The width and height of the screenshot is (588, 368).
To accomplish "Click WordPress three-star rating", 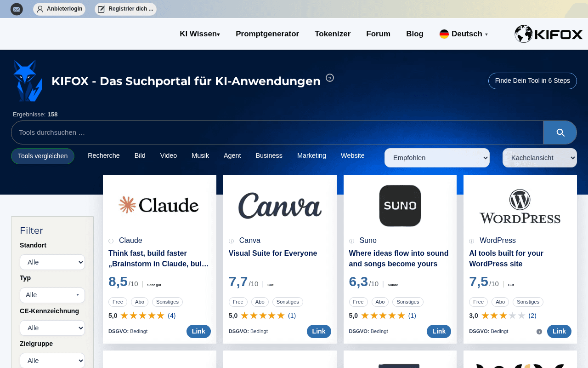I will pyautogui.click(x=503, y=316).
